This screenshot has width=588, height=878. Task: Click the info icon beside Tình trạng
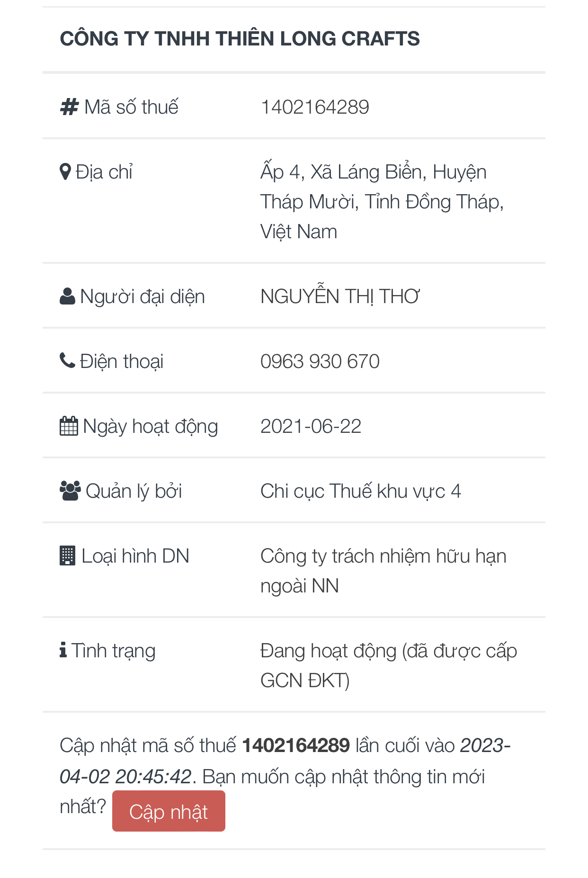coord(63,650)
